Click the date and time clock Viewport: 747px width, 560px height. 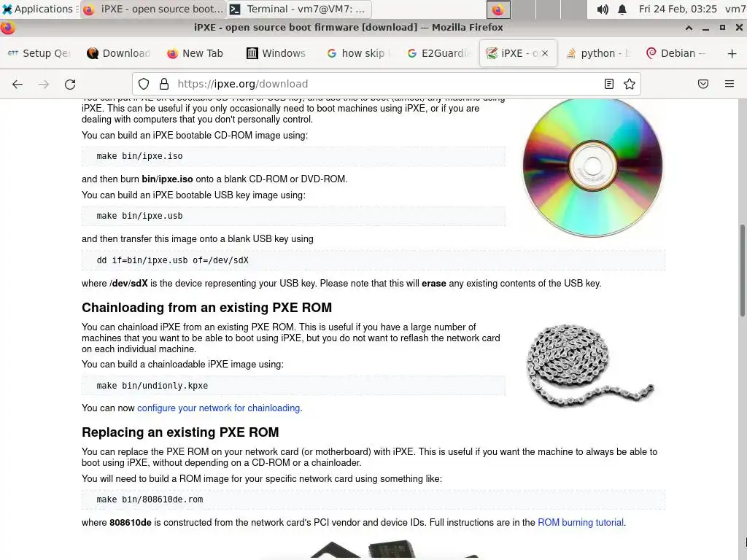pos(678,9)
